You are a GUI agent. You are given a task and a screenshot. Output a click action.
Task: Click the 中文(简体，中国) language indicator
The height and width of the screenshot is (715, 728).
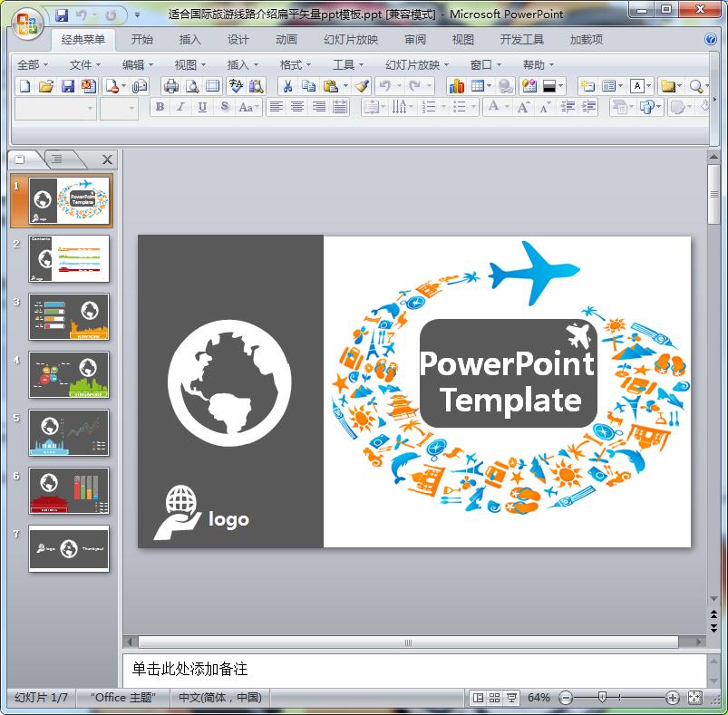220,698
